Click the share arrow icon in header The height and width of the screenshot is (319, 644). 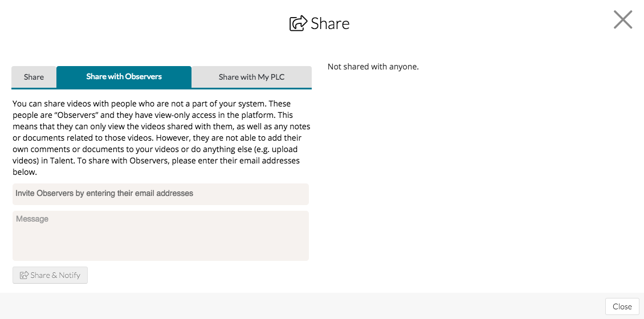(298, 23)
